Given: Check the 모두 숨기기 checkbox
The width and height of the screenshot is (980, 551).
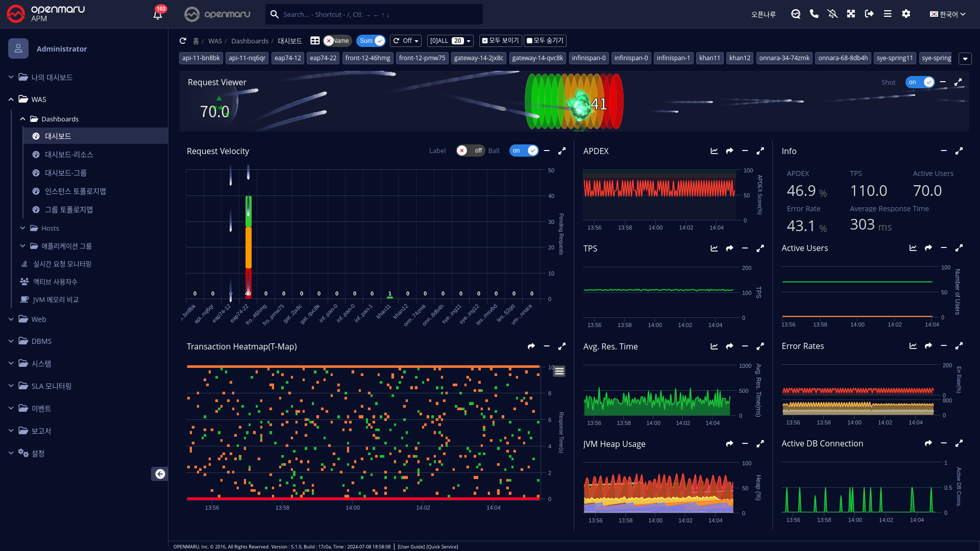Looking at the screenshot, I should 529,41.
